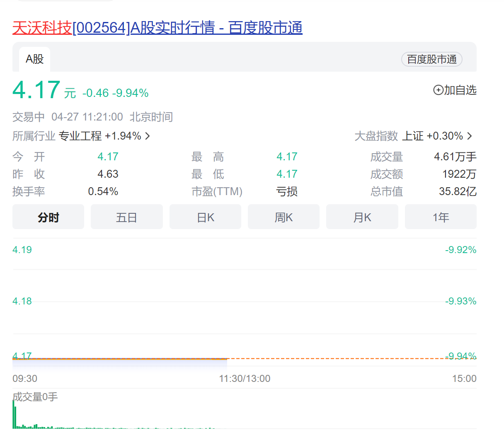This screenshot has height=437, width=504.
Task: Click the 总市值 value 35.82亿
Action: [458, 191]
